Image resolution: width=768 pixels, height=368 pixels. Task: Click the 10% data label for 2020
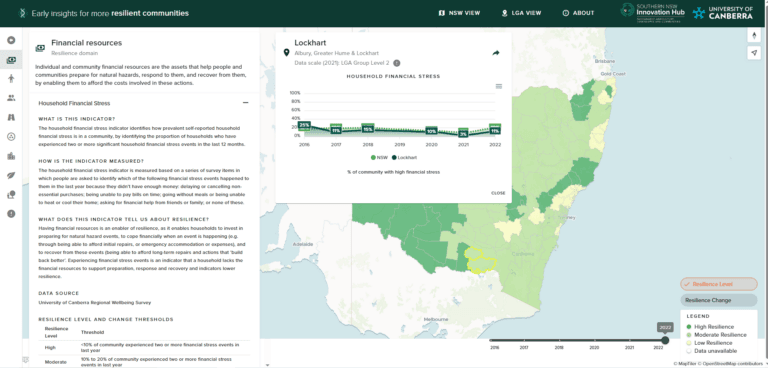pyautogui.click(x=432, y=131)
